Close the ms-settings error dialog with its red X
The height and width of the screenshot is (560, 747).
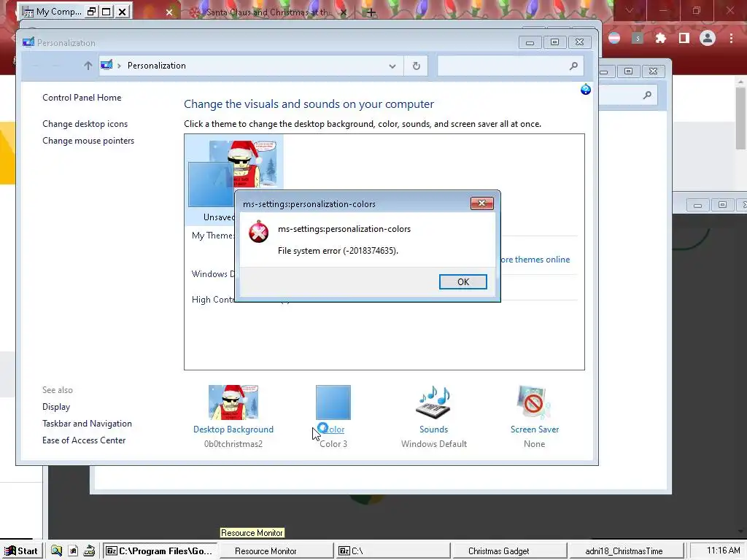481,203
